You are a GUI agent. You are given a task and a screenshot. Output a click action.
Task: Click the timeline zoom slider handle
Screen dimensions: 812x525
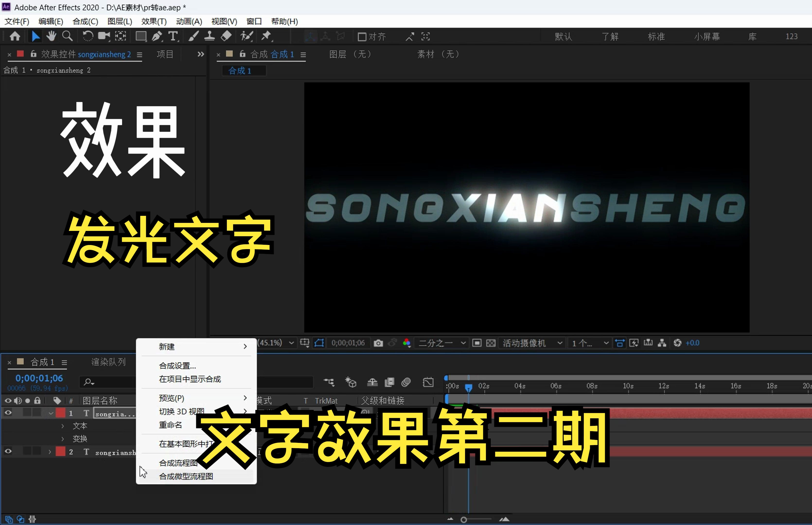pyautogui.click(x=464, y=520)
